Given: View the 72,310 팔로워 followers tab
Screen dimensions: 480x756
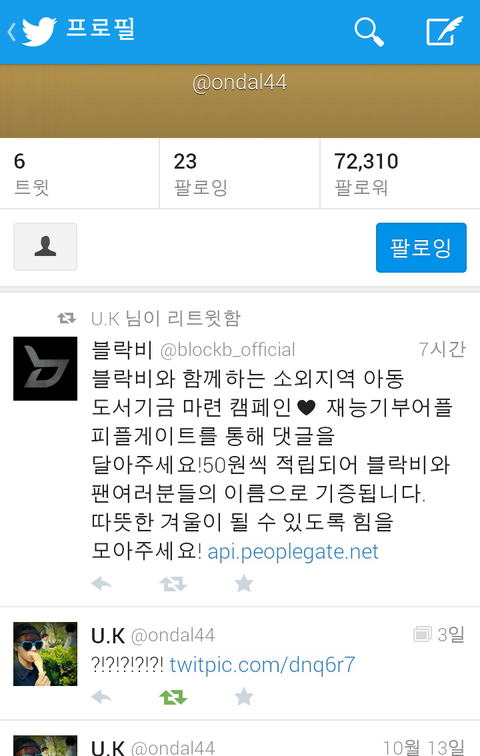Looking at the screenshot, I should coord(400,174).
